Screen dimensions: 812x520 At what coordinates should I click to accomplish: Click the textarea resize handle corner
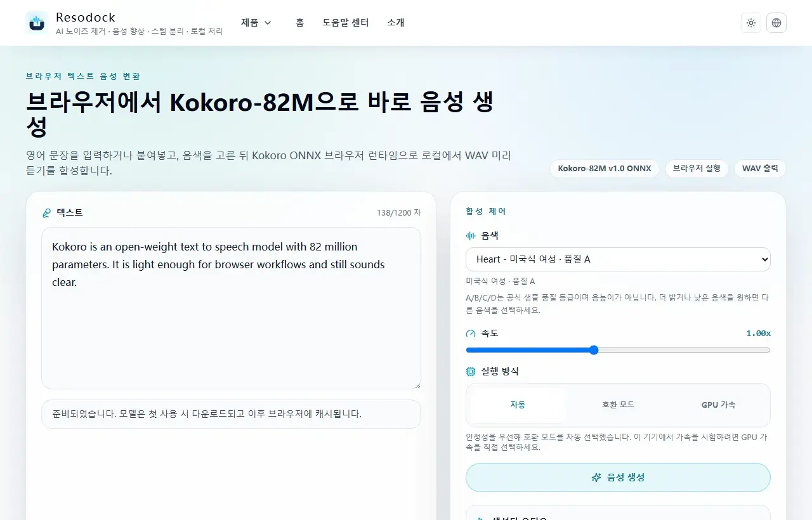tap(416, 384)
